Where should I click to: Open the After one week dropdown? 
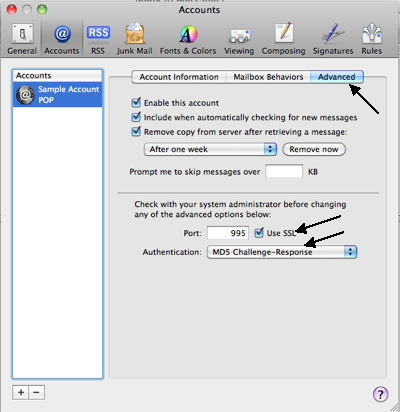click(x=211, y=149)
